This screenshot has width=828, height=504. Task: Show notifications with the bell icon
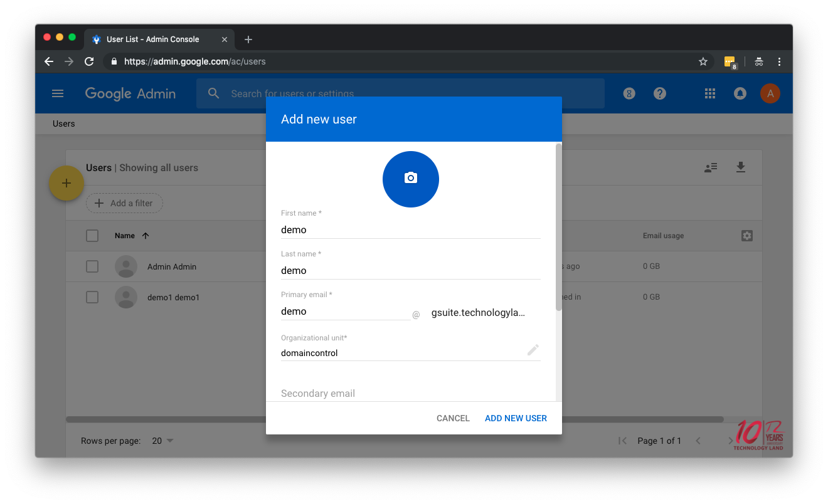point(740,93)
